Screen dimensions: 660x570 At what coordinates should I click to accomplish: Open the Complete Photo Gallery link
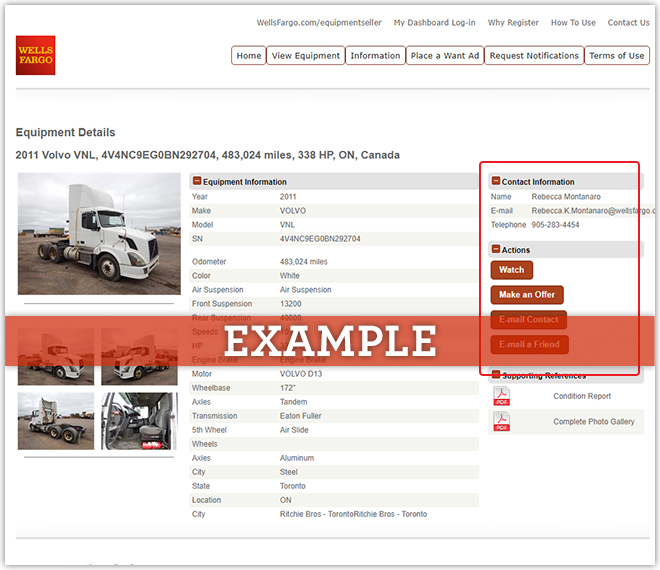tap(593, 421)
